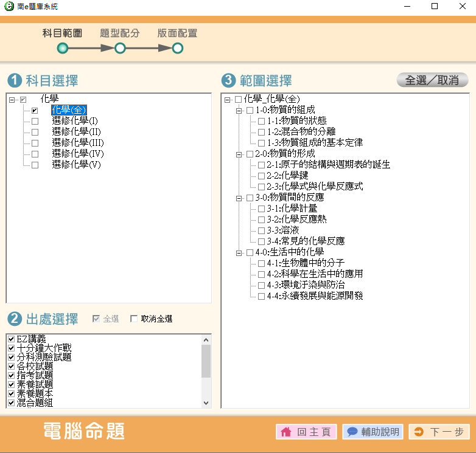
Task: Uncheck the 化學(全) checkbox
Action: (35, 111)
